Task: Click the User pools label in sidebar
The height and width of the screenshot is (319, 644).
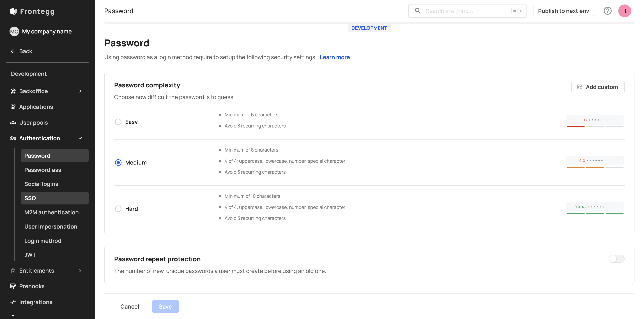Action: (33, 123)
